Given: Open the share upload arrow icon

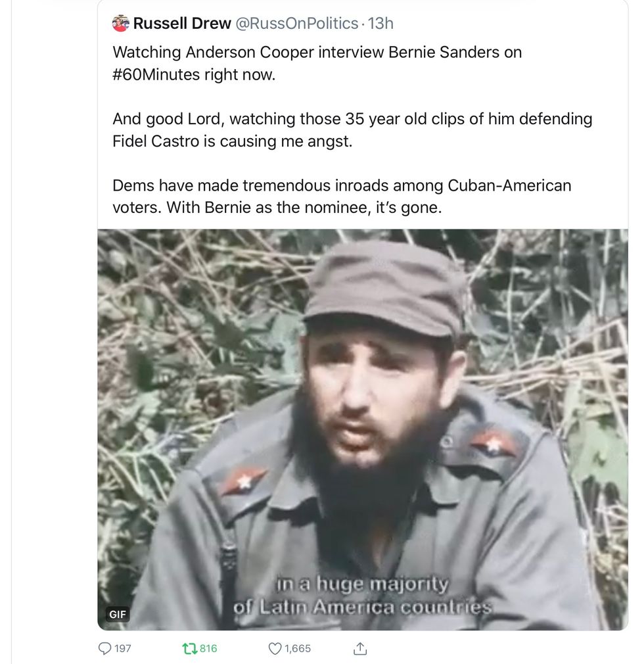Looking at the screenshot, I should [360, 648].
